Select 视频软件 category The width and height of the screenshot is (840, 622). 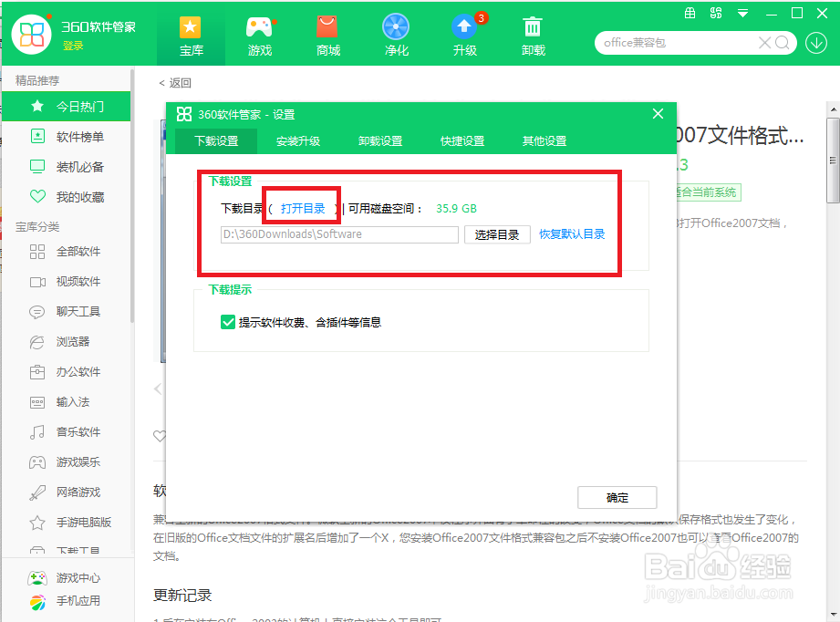(x=67, y=281)
